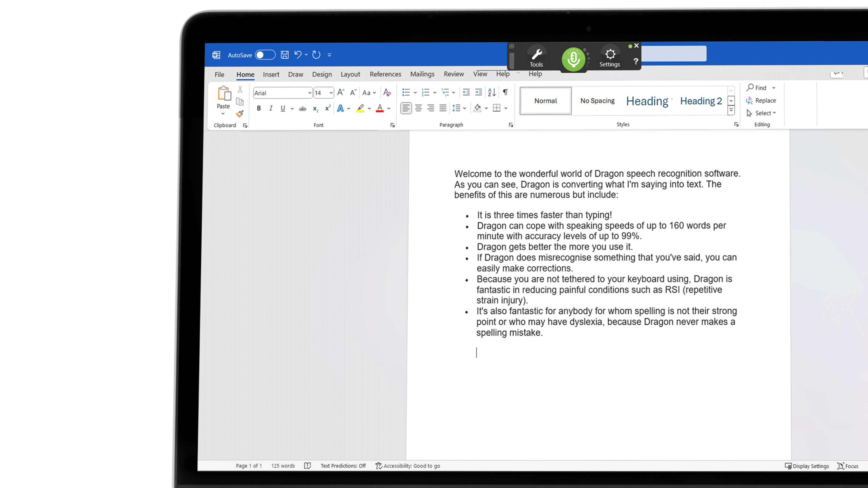This screenshot has width=868, height=488.
Task: Click the Find button
Action: [x=757, y=88]
